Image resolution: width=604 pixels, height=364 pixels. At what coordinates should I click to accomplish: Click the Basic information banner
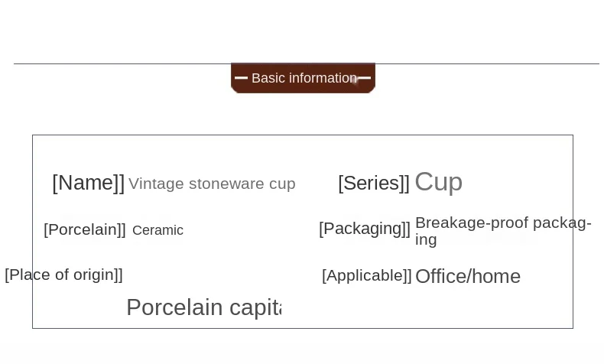tap(303, 78)
